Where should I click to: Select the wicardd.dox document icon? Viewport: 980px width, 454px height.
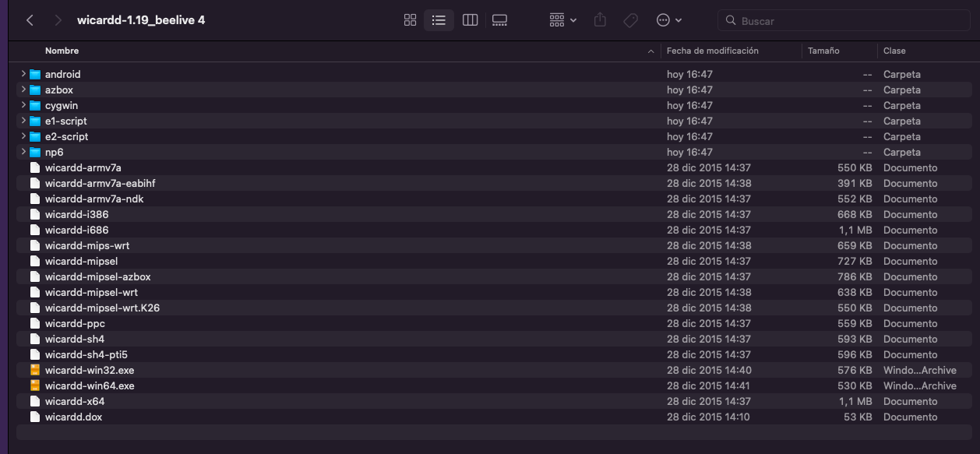pos(34,417)
